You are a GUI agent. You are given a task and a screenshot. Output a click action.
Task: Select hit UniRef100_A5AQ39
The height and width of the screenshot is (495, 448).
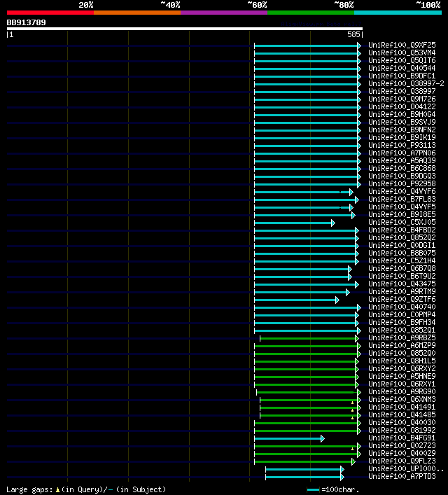coord(402,160)
